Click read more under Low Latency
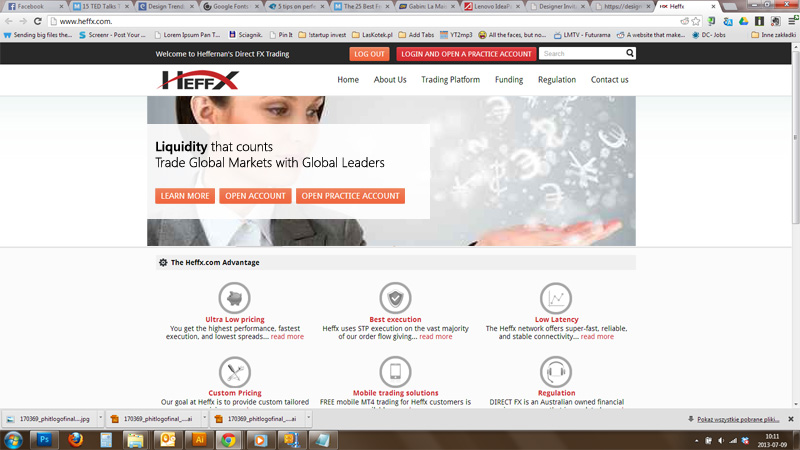Viewport: 800px width, 450px height. (597, 337)
